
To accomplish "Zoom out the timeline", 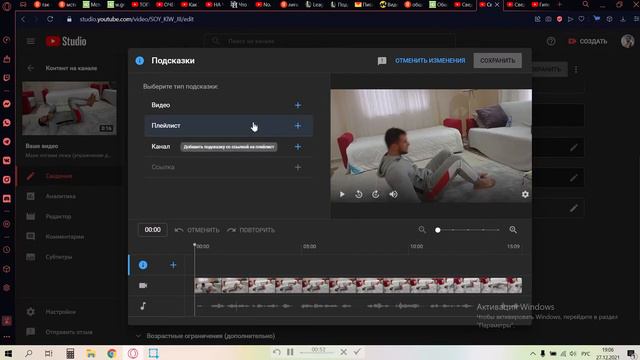I will pyautogui.click(x=422, y=230).
